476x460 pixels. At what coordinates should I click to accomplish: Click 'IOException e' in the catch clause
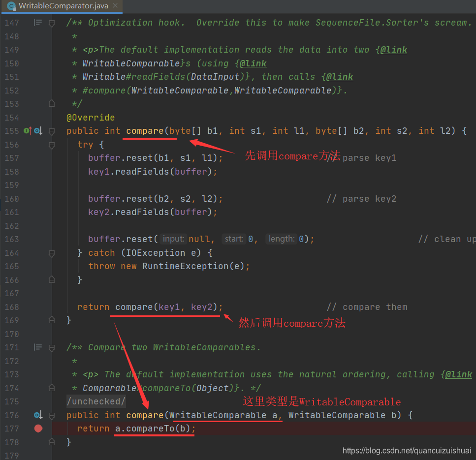coord(161,253)
